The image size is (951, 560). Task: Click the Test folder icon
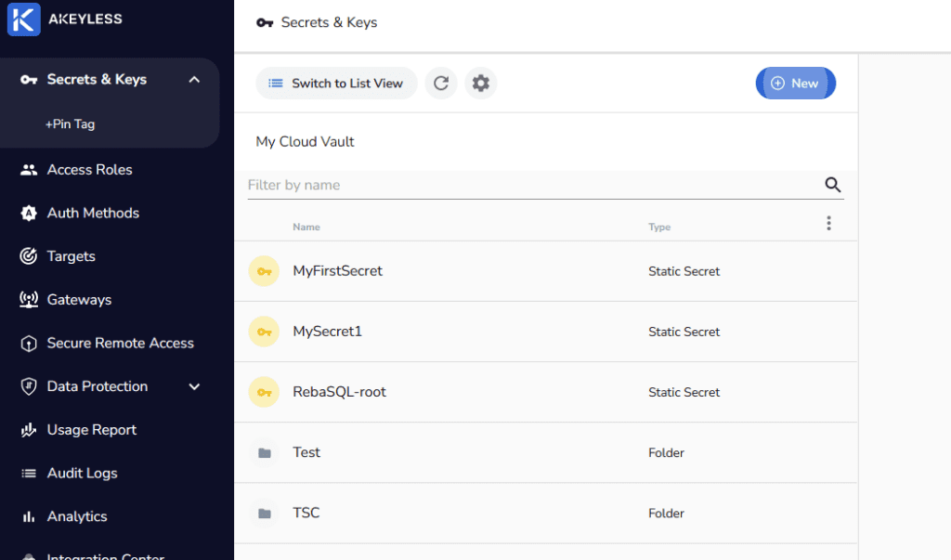pos(265,453)
